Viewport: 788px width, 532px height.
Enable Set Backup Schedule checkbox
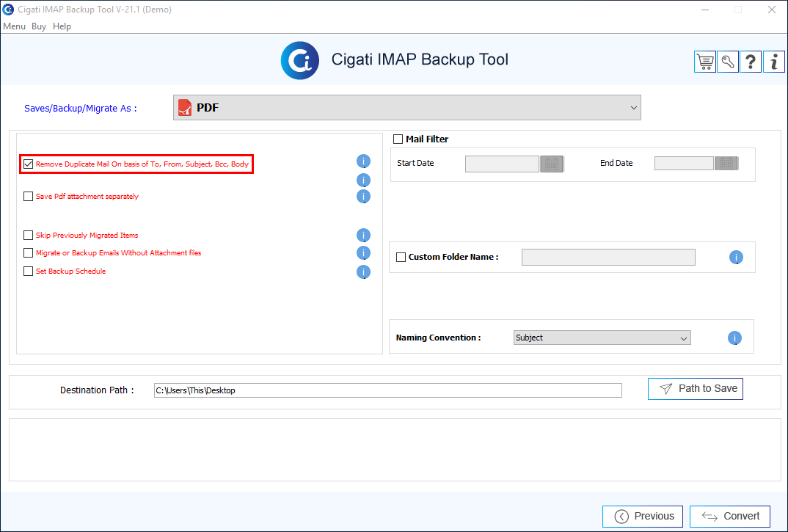coord(28,272)
